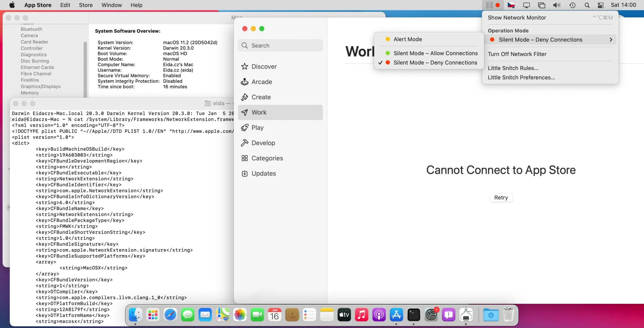
Task: Click System Information sidebar scrollbar
Action: (85, 69)
